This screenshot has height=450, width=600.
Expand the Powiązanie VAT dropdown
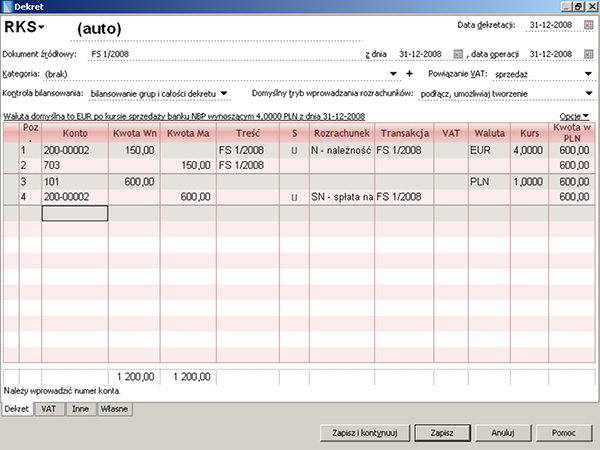tap(588, 74)
